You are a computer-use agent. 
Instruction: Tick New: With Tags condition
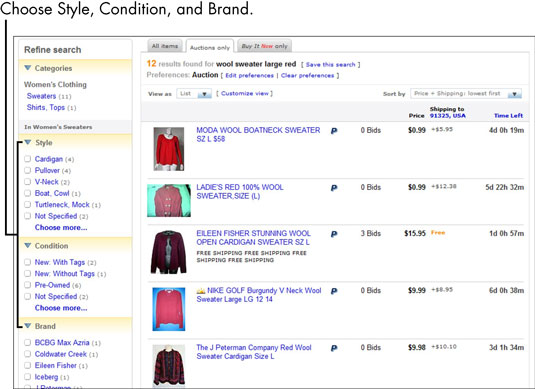28,262
